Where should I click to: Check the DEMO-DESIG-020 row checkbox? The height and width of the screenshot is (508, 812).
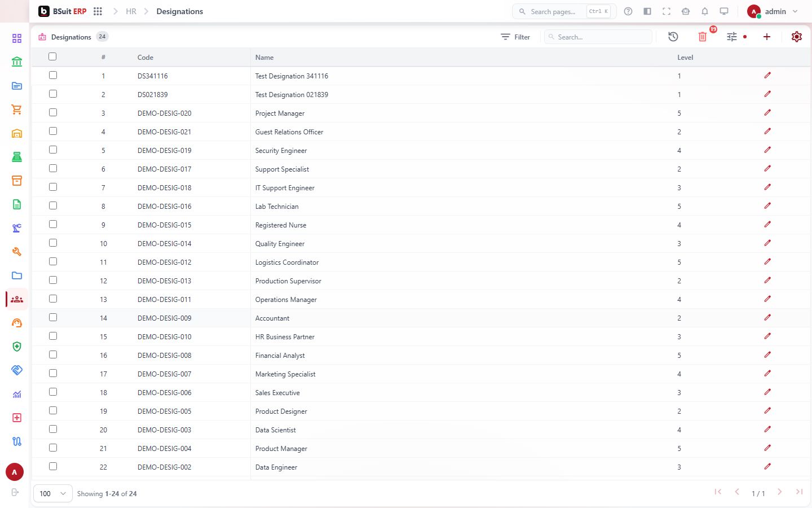(x=53, y=112)
